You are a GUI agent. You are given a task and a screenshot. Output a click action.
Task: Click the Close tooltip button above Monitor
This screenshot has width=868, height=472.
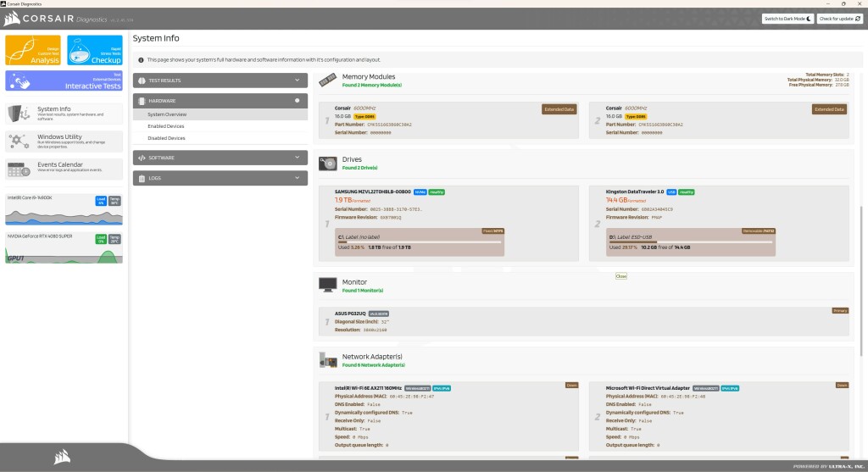[621, 276]
